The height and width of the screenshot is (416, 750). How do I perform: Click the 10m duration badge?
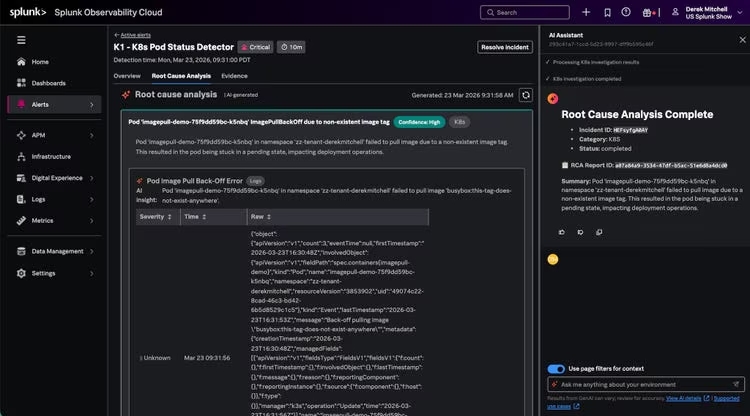291,47
